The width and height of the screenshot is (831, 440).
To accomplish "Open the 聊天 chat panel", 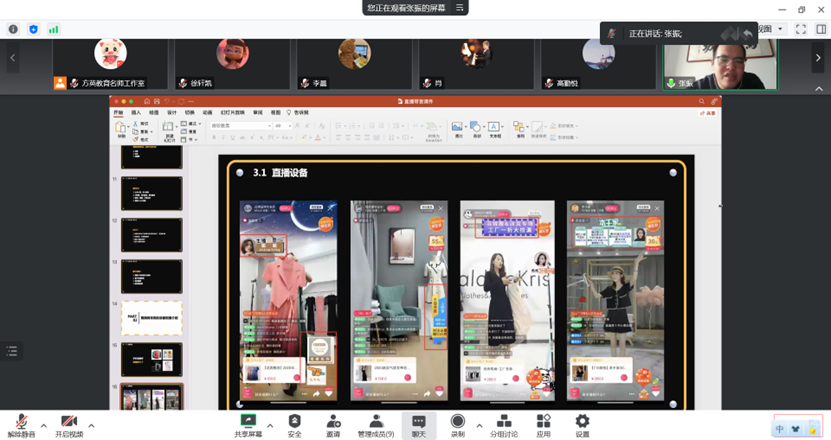I will pos(418,422).
